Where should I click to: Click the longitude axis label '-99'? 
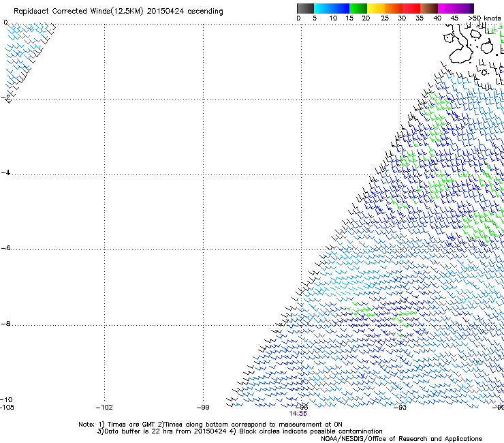pyautogui.click(x=203, y=408)
